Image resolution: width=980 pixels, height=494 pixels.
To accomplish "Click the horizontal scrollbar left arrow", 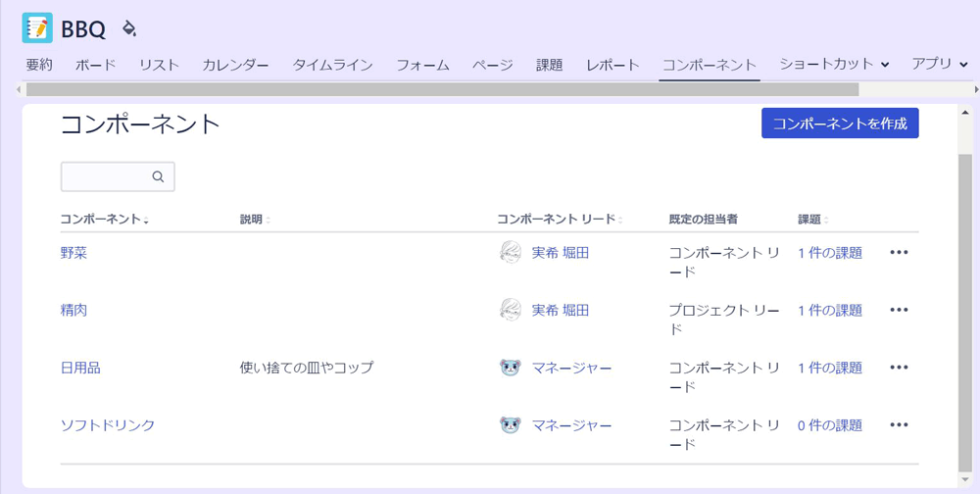I will click(x=20, y=89).
